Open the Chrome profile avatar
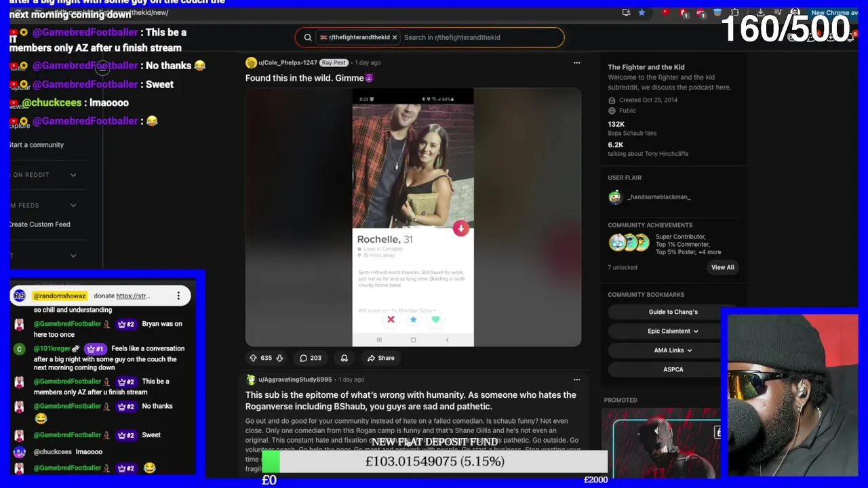Viewport: 868px width, 488px height. pyautogui.click(x=795, y=12)
